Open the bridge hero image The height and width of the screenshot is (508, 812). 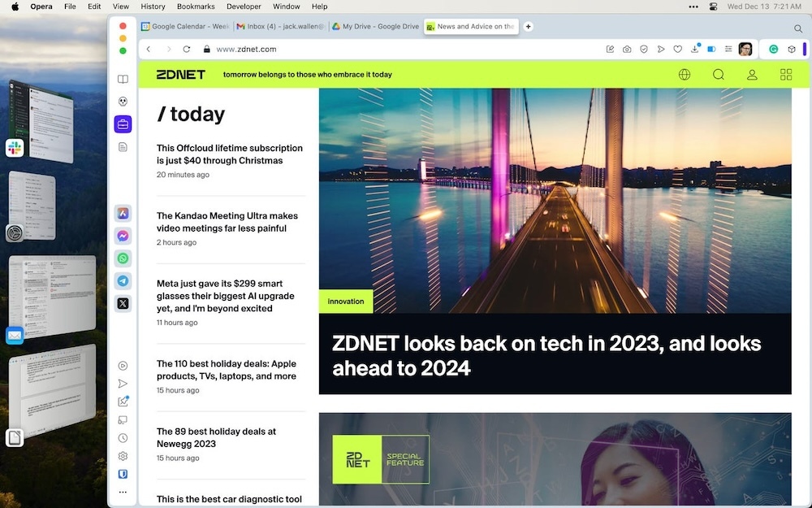(x=555, y=201)
